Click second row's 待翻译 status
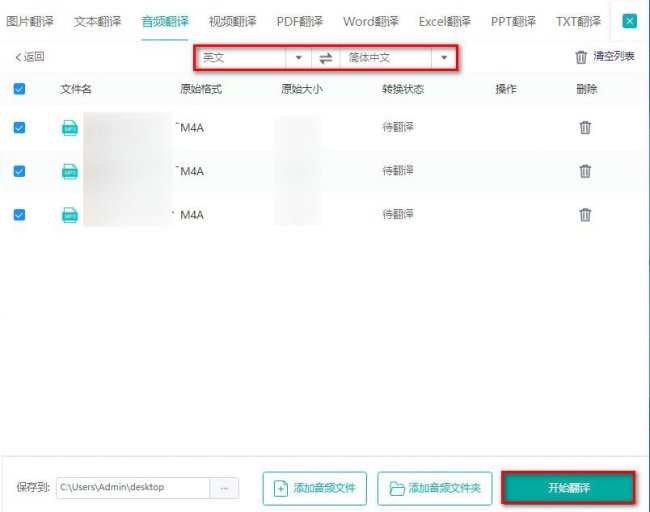The width and height of the screenshot is (650, 512). pyautogui.click(x=398, y=170)
